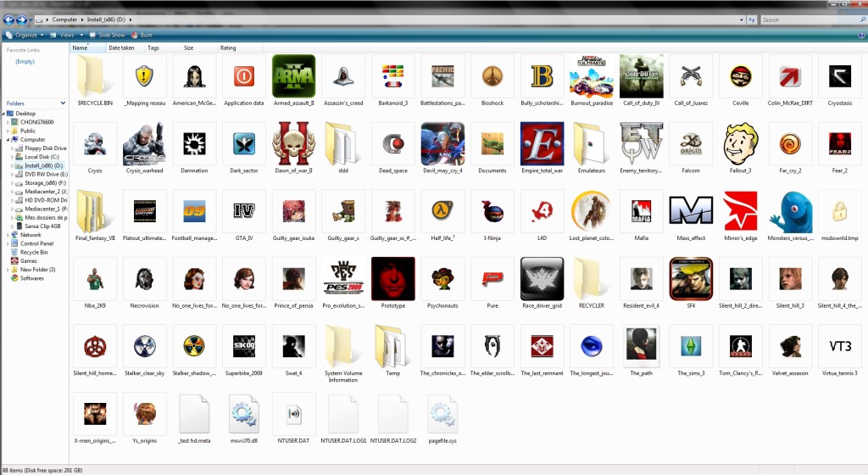Viewport: 868px width, 475px height.
Task: Click the Half_life icon
Action: (442, 211)
